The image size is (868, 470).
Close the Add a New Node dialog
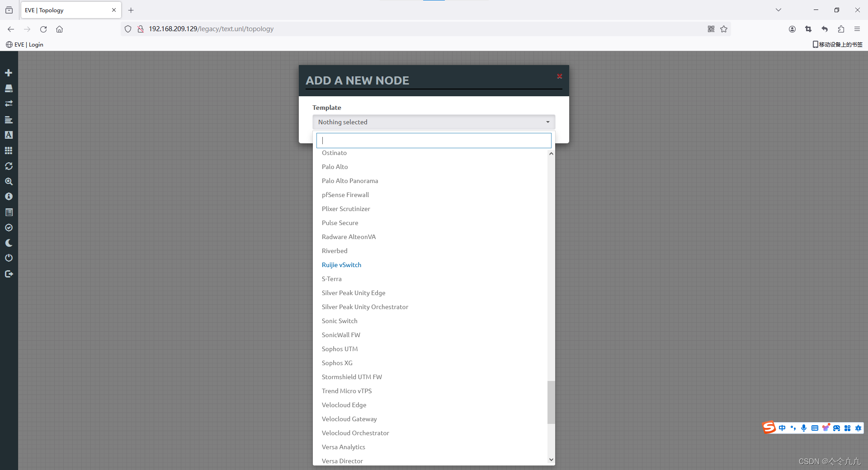click(560, 76)
